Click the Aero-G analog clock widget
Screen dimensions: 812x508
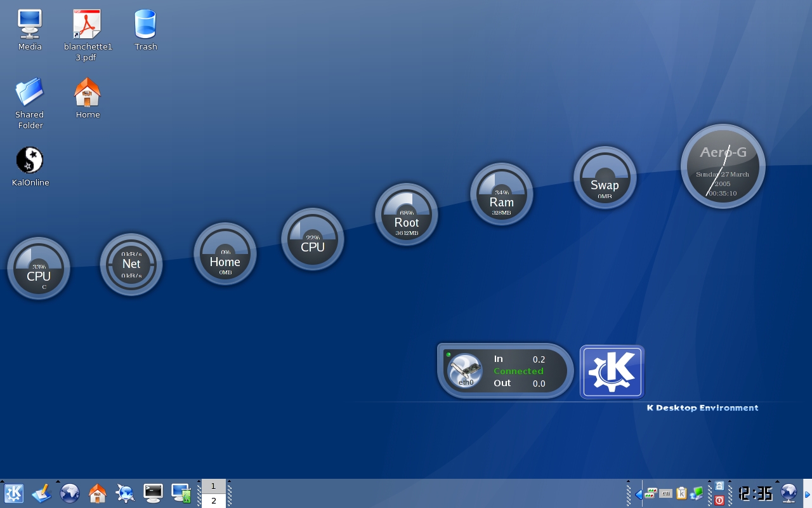click(x=723, y=166)
